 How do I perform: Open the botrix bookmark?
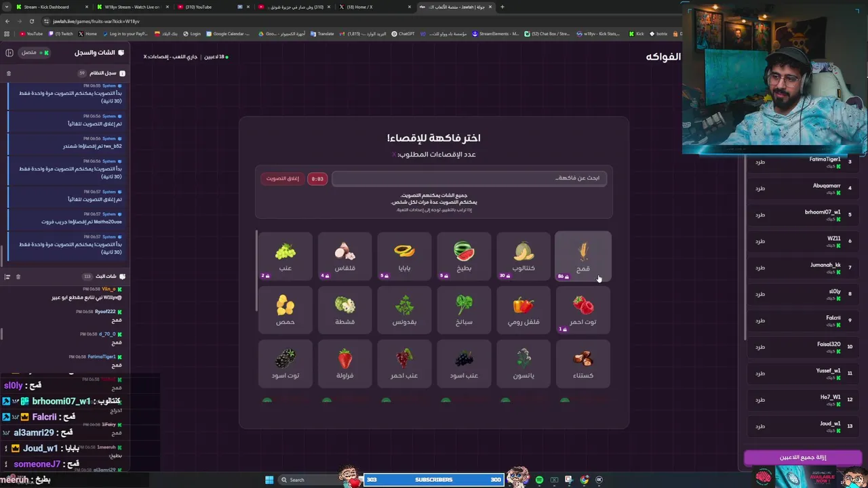click(x=658, y=34)
